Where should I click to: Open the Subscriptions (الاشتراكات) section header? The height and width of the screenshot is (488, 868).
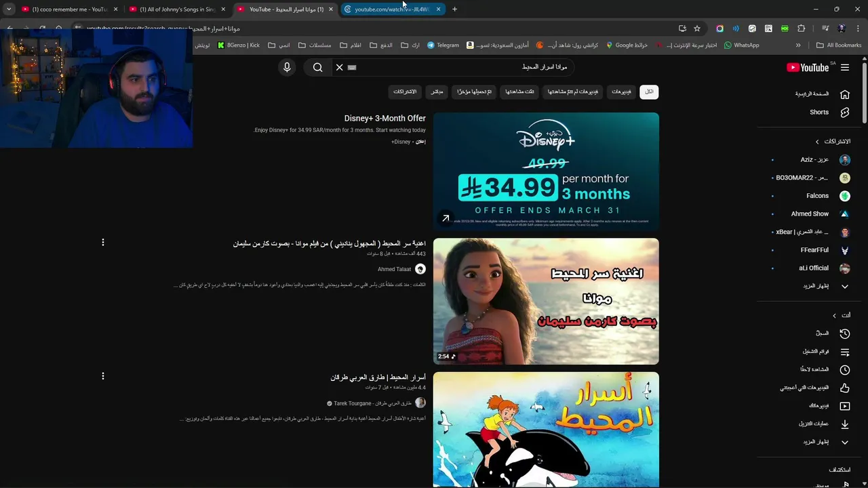coord(833,142)
